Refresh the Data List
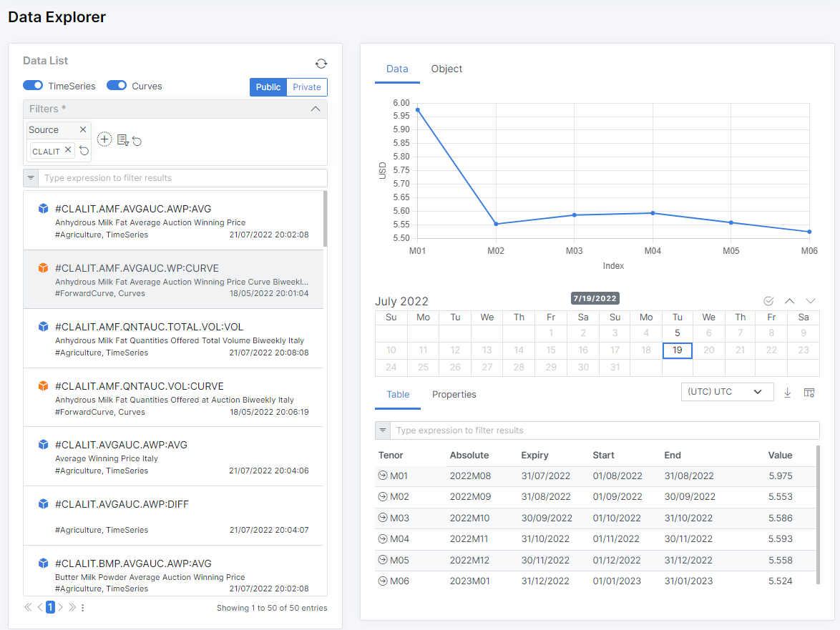Screen dimensions: 840x630 point(321,64)
